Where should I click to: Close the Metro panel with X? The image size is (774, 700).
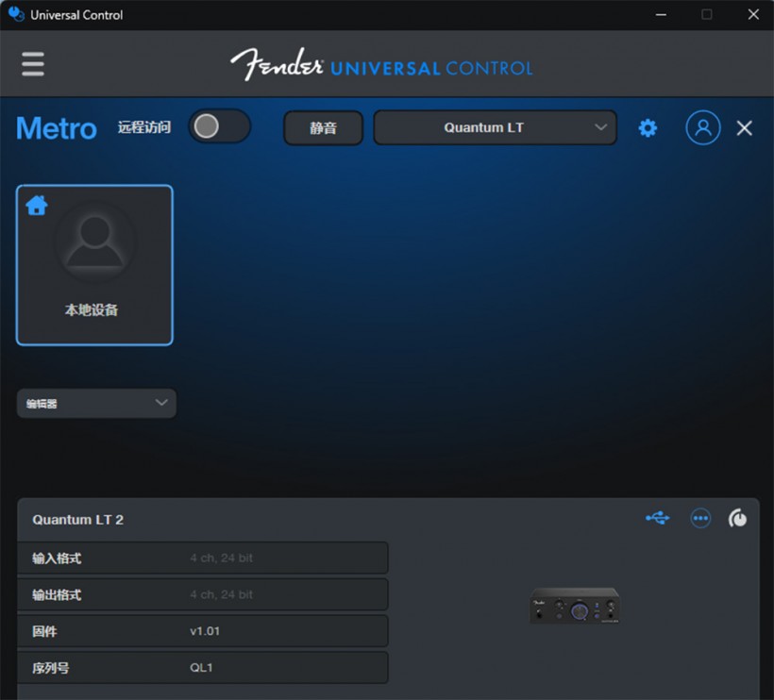[x=745, y=128]
